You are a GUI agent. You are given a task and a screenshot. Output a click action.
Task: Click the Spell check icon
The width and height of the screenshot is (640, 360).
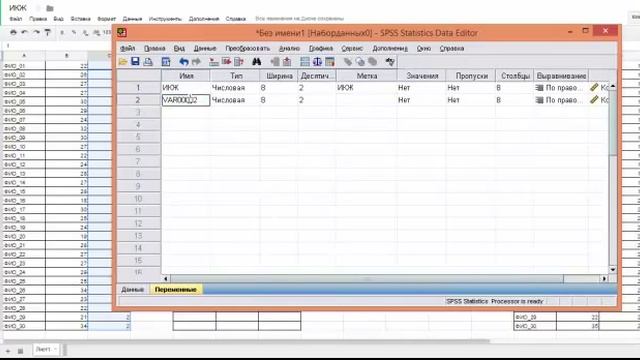(x=390, y=62)
